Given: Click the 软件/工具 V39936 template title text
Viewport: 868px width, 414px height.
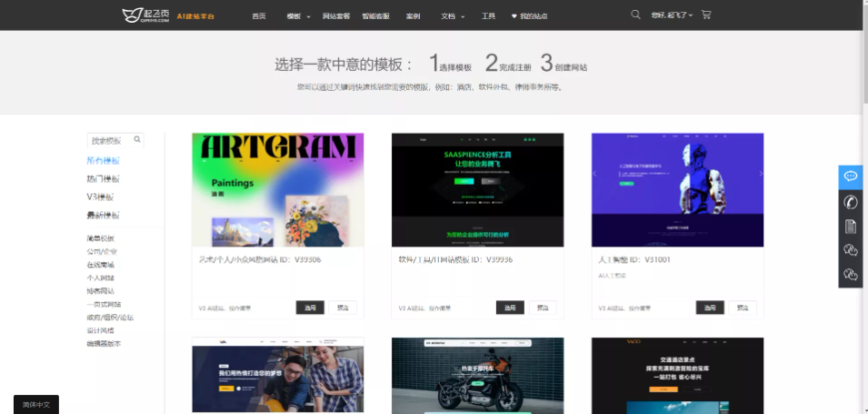Looking at the screenshot, I should (x=455, y=259).
